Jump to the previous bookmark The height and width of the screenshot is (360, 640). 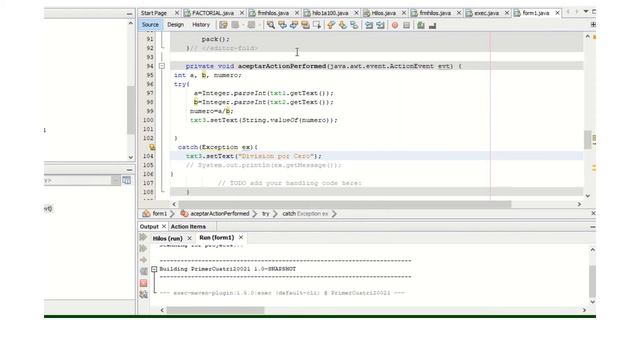[x=331, y=25]
